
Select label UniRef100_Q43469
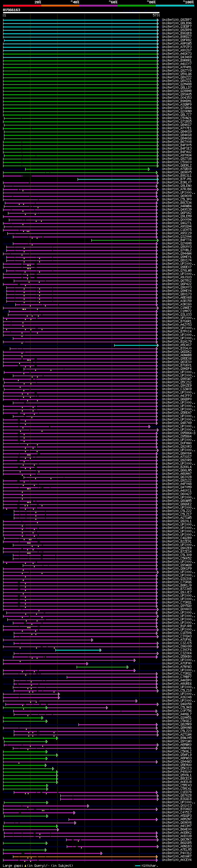click(177, 57)
